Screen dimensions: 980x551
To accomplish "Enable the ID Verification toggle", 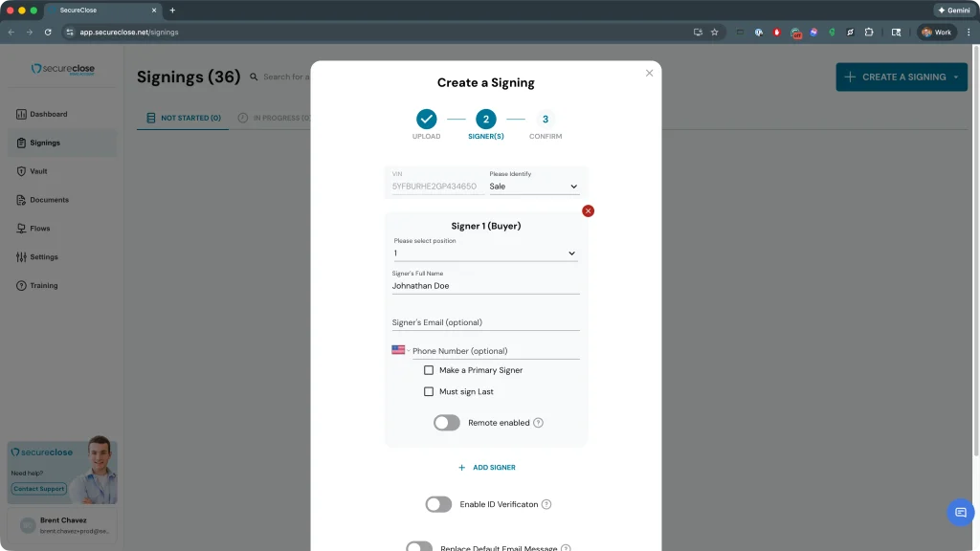I will (x=438, y=504).
